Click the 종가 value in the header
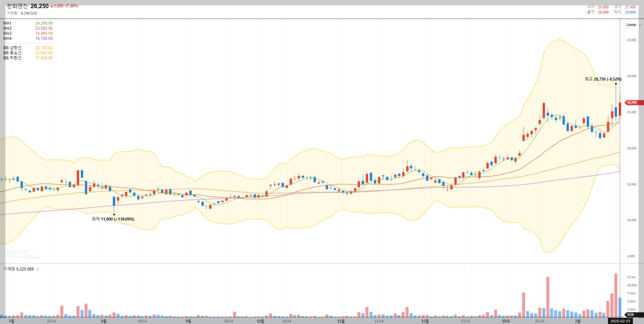This screenshot has width=644, height=324. click(603, 12)
